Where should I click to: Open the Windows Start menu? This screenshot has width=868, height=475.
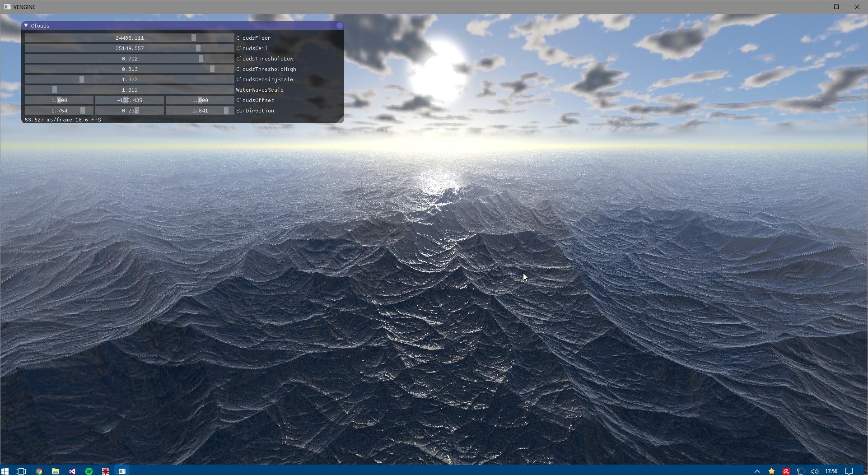point(5,471)
